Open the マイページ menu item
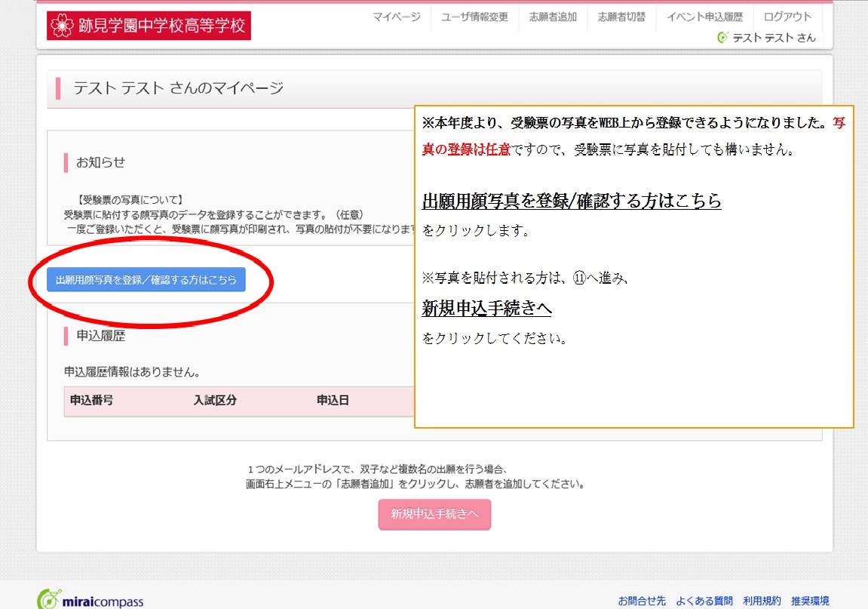This screenshot has width=868, height=609. click(x=397, y=17)
